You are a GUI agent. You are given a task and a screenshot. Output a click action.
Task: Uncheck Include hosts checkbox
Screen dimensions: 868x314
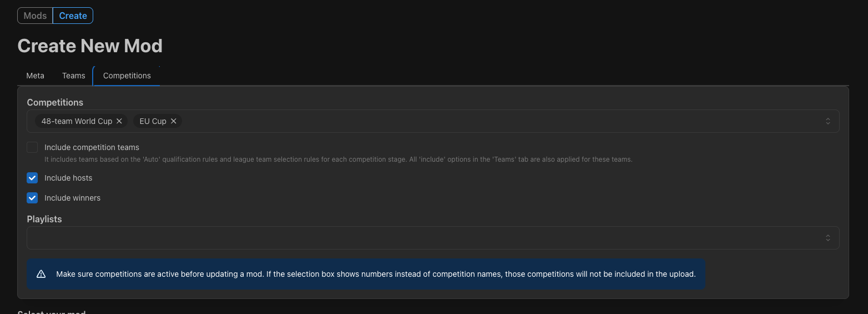click(32, 178)
